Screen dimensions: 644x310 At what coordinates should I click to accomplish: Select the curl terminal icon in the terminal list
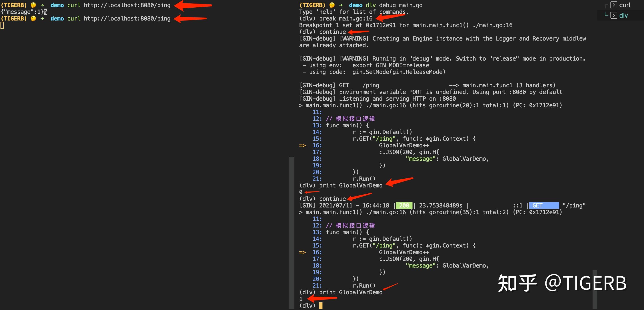[614, 5]
